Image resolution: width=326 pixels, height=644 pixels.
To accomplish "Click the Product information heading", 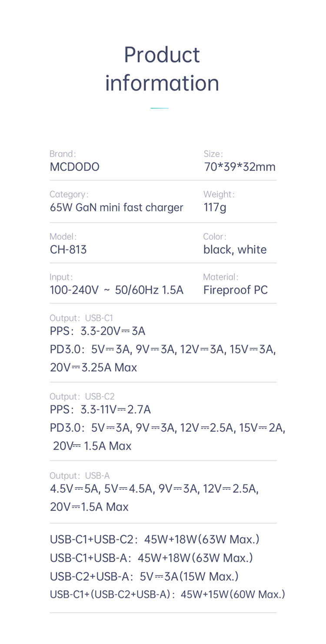I will coord(162,69).
